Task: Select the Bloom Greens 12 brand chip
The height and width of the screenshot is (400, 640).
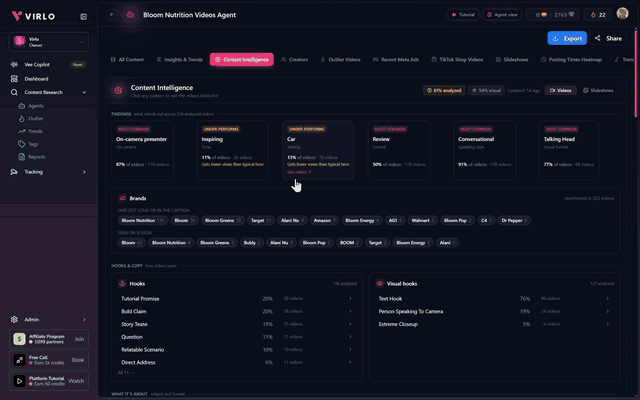Action: point(223,220)
